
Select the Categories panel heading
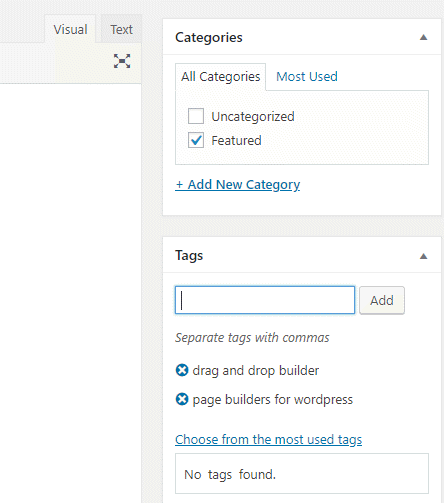pos(209,37)
